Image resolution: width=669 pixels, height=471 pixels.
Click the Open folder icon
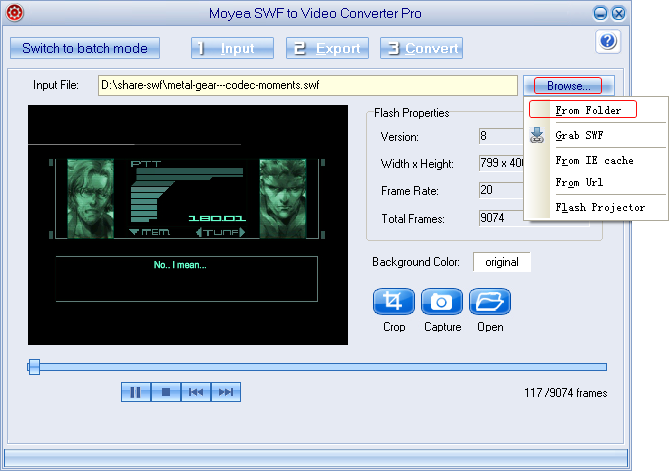point(490,302)
